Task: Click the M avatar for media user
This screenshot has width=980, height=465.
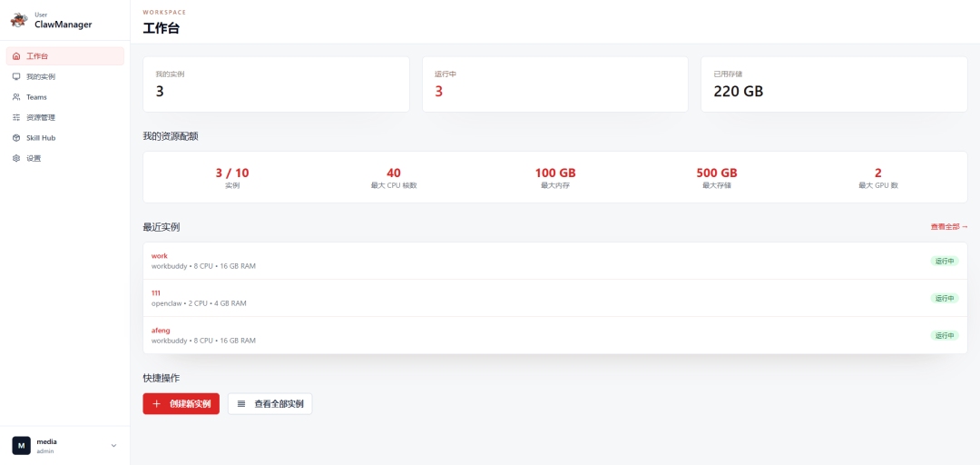Action: point(21,446)
